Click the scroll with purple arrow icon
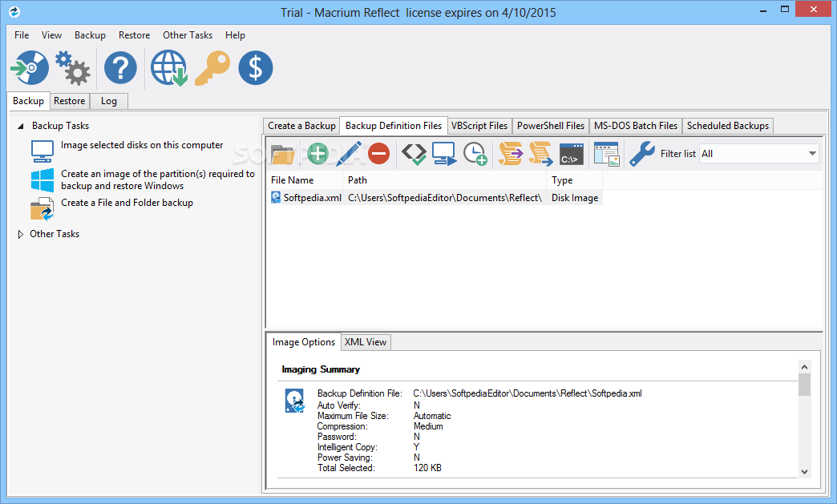837x504 pixels. click(x=511, y=154)
